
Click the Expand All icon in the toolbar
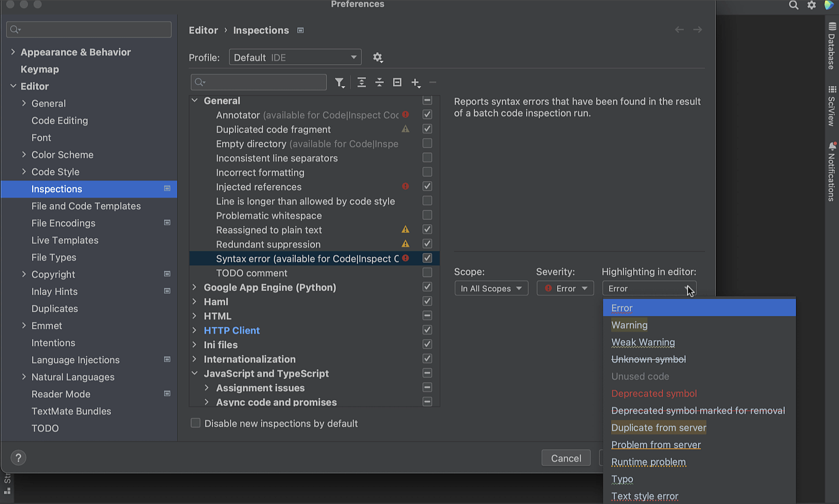pos(361,82)
